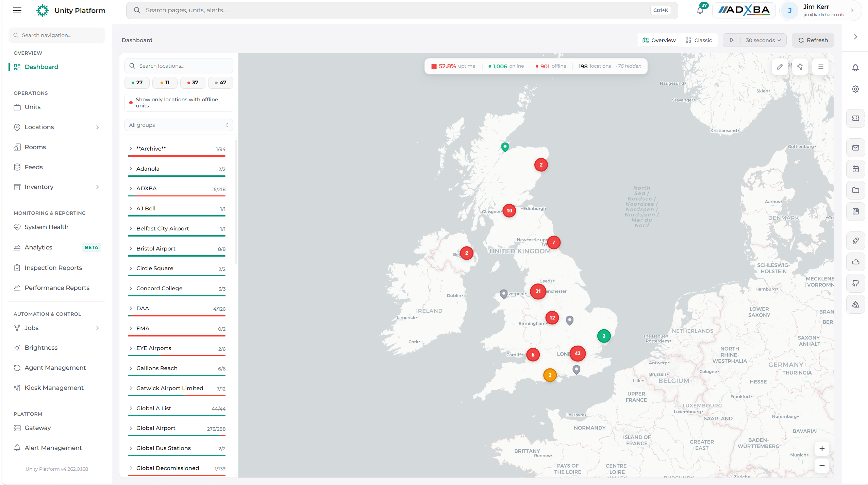Open the kanban board icon in right sidebar

(855, 211)
